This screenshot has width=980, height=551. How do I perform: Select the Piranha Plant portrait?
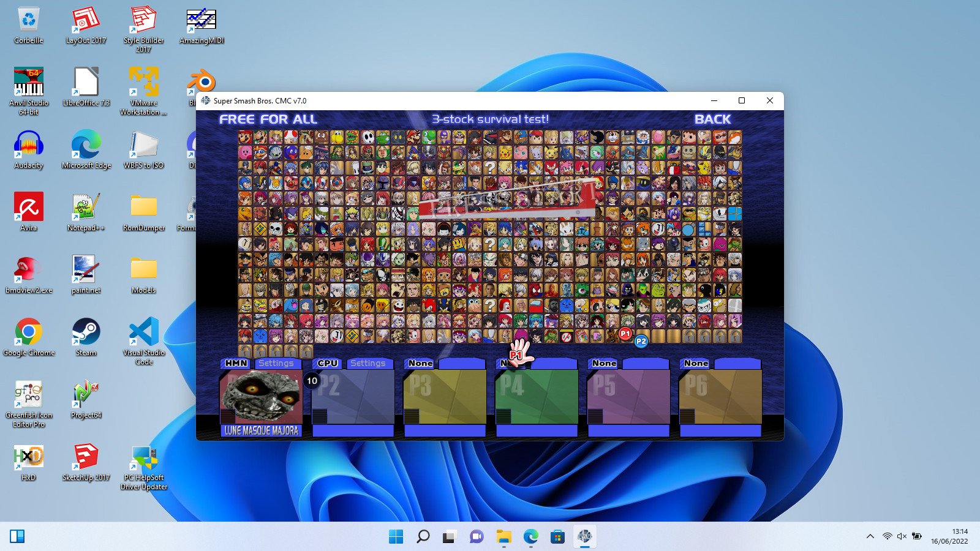352,137
